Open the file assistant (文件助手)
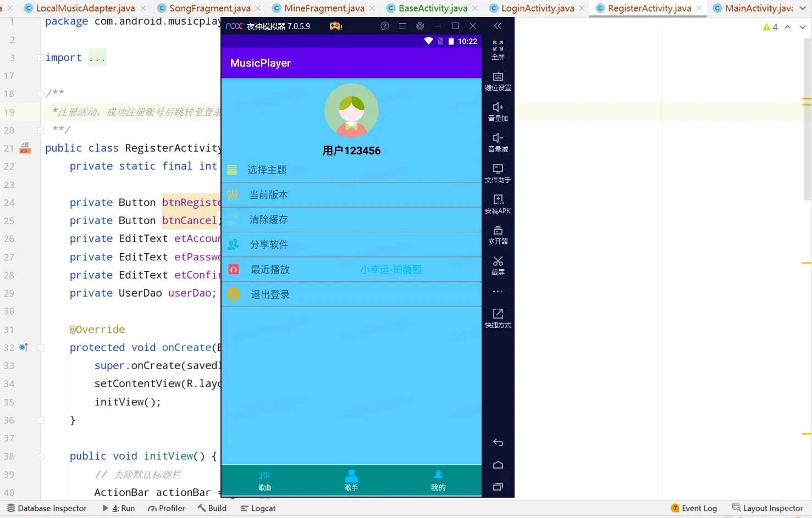The image size is (812, 518). tap(498, 173)
